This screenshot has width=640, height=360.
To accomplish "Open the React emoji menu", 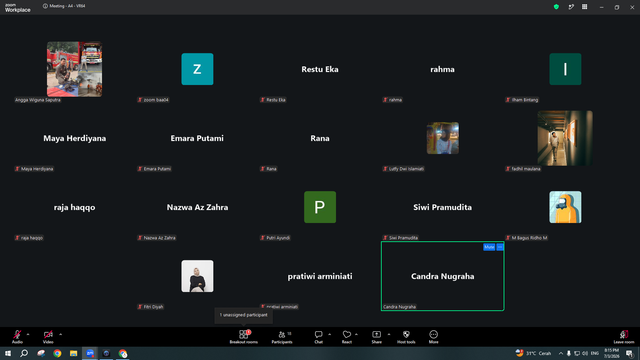I will pyautogui.click(x=347, y=337).
